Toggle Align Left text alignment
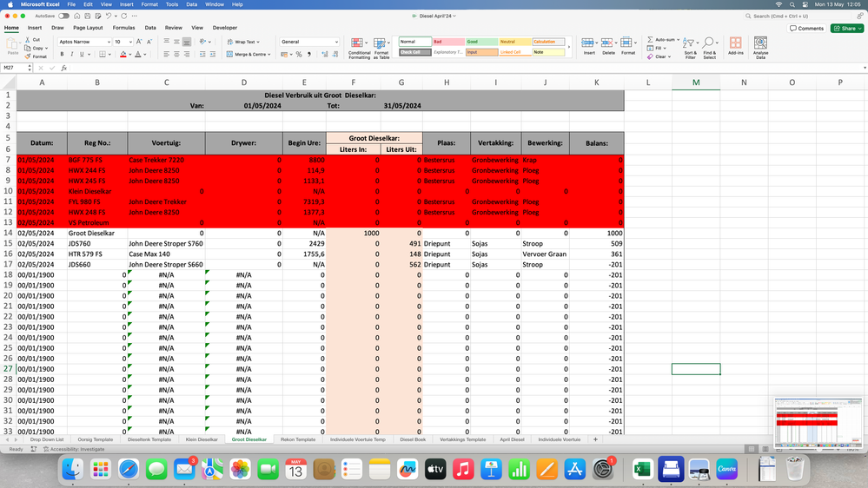The height and width of the screenshot is (488, 868). (166, 54)
